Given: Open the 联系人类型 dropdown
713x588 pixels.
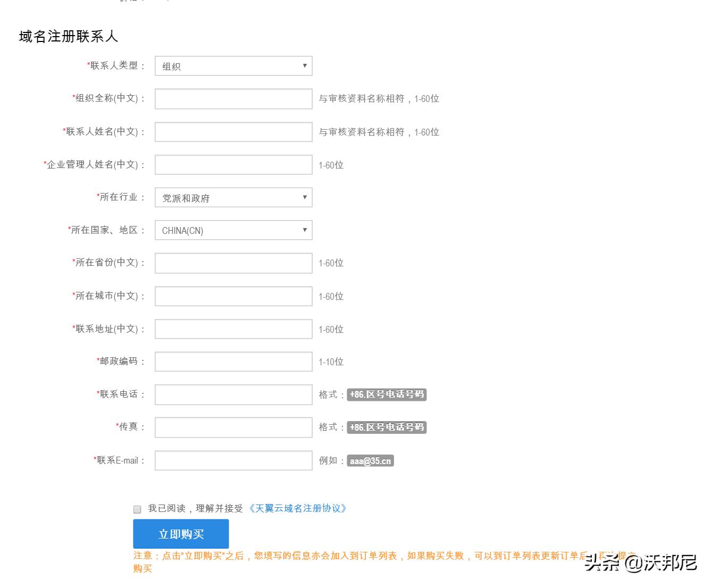Looking at the screenshot, I should [x=233, y=66].
